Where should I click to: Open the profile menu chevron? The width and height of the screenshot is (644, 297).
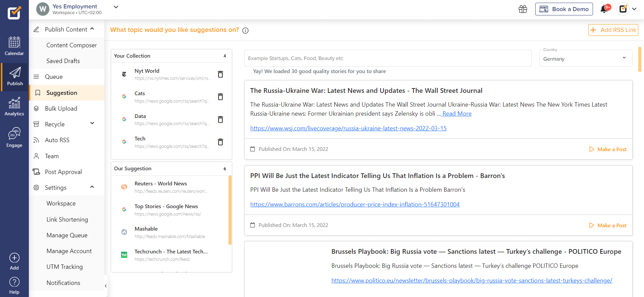click(634, 9)
